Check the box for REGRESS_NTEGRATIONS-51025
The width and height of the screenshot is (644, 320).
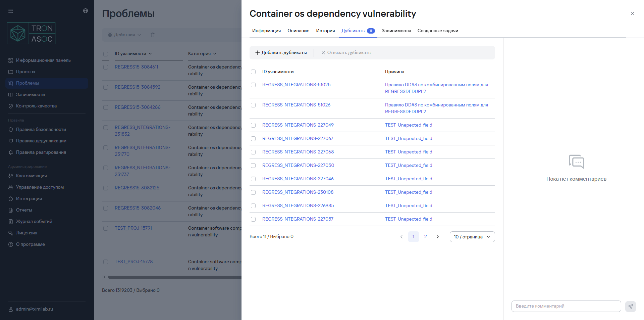tap(253, 85)
